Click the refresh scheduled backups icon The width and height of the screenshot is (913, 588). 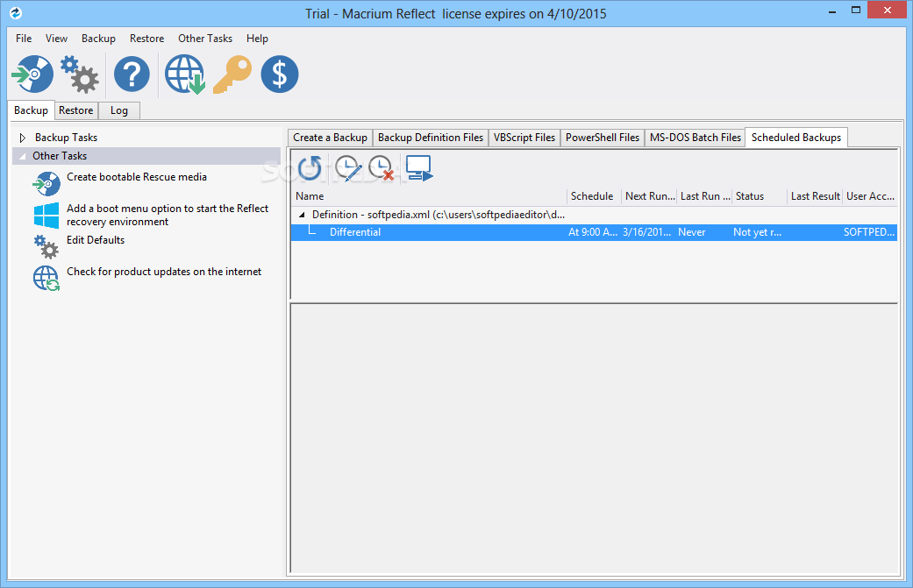point(310,168)
